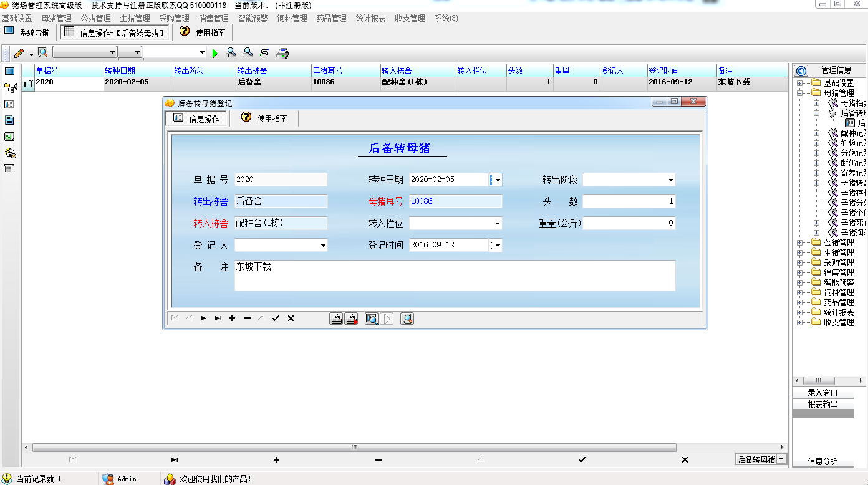The height and width of the screenshot is (485, 868).
Task: Open the 转出阶段 dropdown in the dialog
Action: [671, 180]
